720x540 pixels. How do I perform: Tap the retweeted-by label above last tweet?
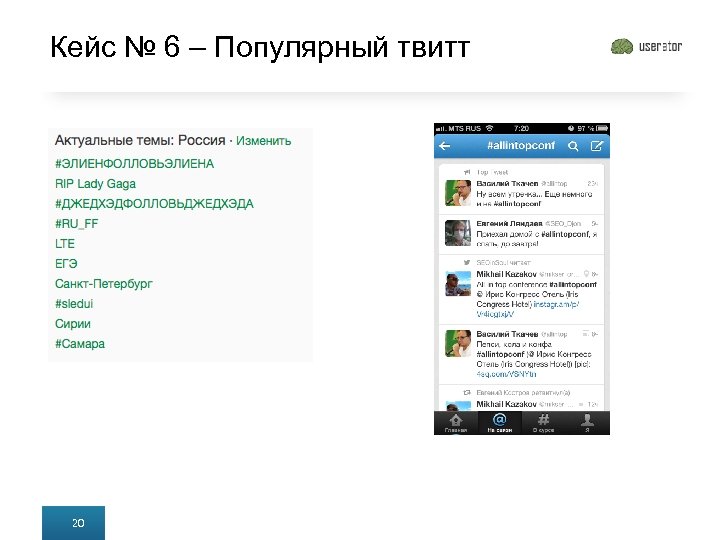pos(523,393)
